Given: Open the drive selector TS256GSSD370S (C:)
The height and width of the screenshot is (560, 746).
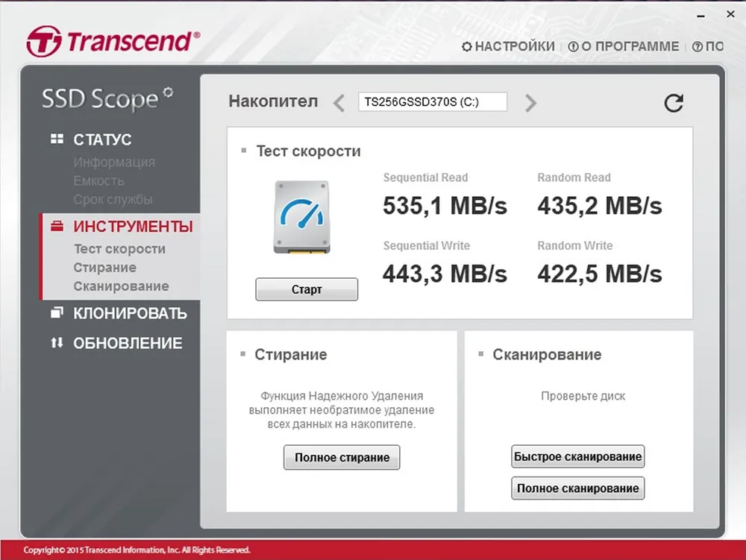Looking at the screenshot, I should [x=433, y=101].
